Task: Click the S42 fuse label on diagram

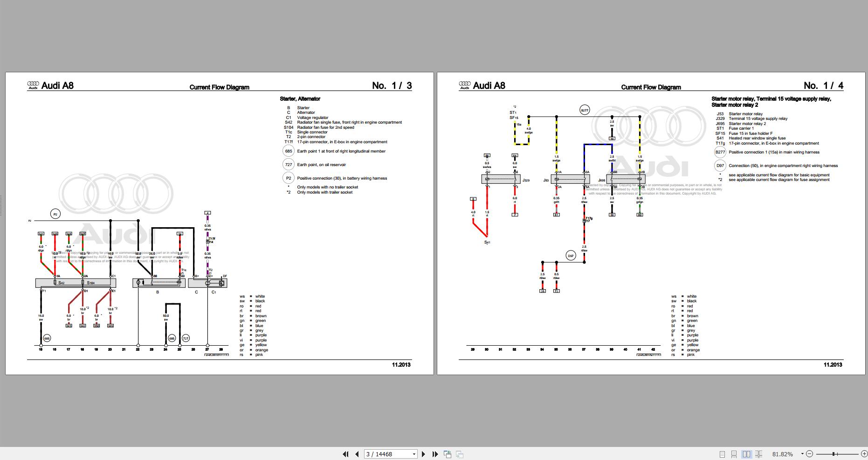Action: coord(62,283)
